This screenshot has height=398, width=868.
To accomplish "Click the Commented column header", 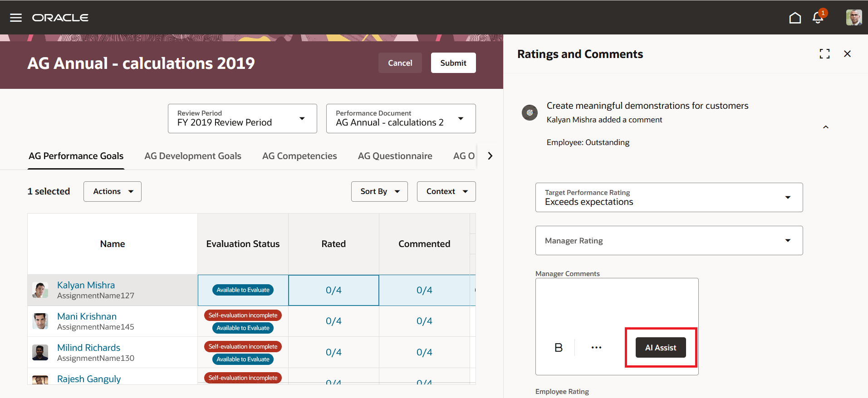I will point(424,244).
